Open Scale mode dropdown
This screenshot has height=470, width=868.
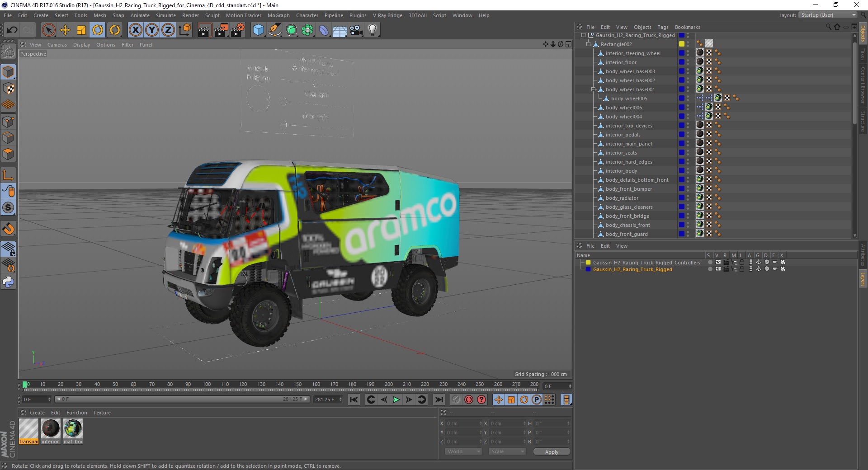coord(507,451)
